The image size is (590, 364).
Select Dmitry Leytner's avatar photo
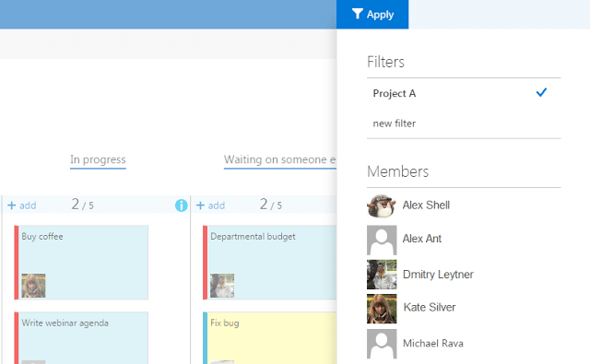coord(382,275)
